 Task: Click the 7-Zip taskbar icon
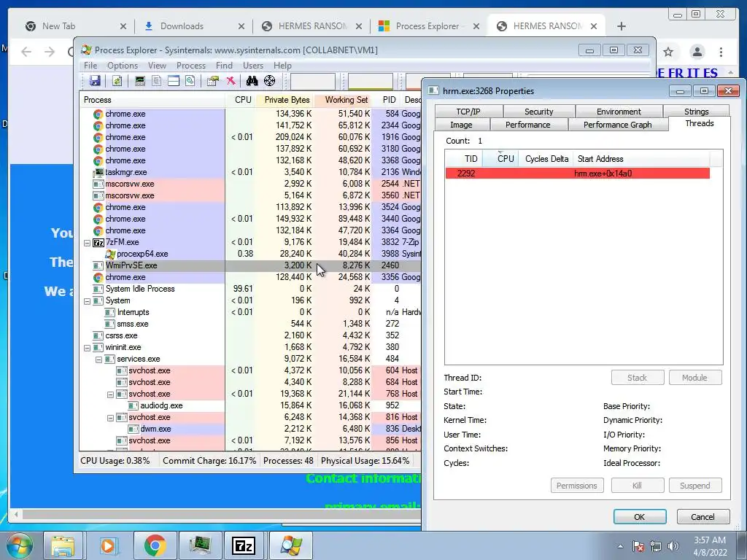pyautogui.click(x=244, y=545)
